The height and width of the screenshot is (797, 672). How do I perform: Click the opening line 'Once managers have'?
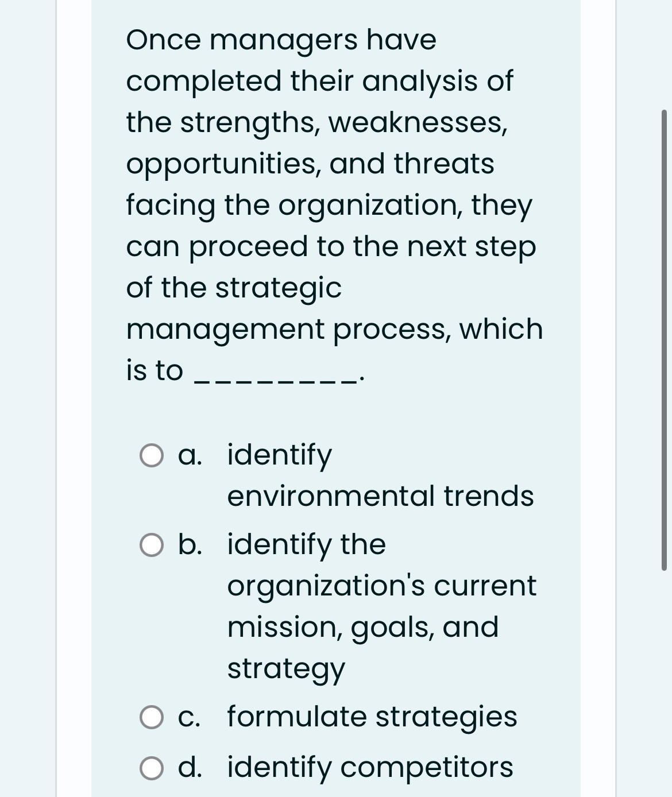tap(281, 42)
